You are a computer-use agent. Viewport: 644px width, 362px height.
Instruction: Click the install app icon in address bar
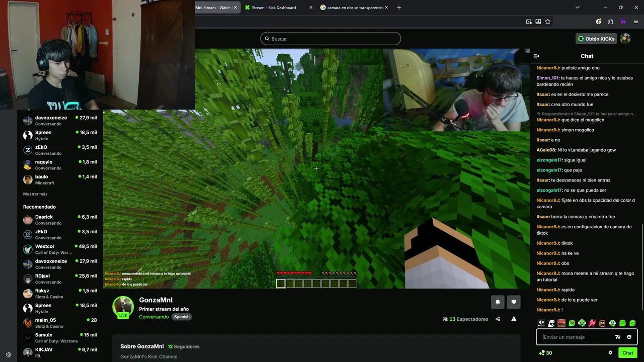tap(538, 22)
